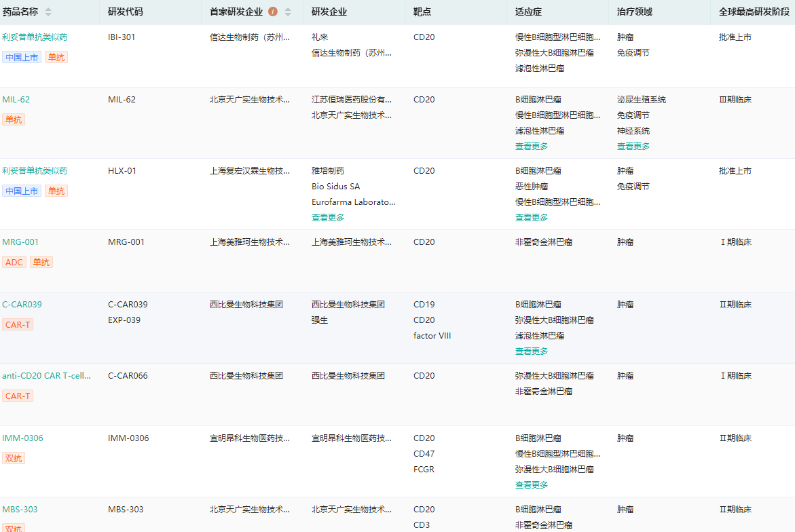Click 非霍奇金淋巴瘤 indication in MRG-001 row

point(544,242)
